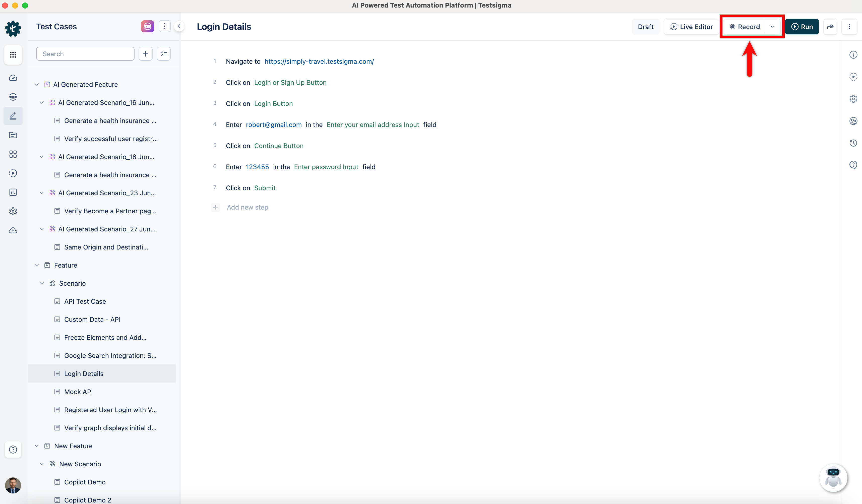Click the Draft status badge
The image size is (862, 504).
(x=645, y=27)
